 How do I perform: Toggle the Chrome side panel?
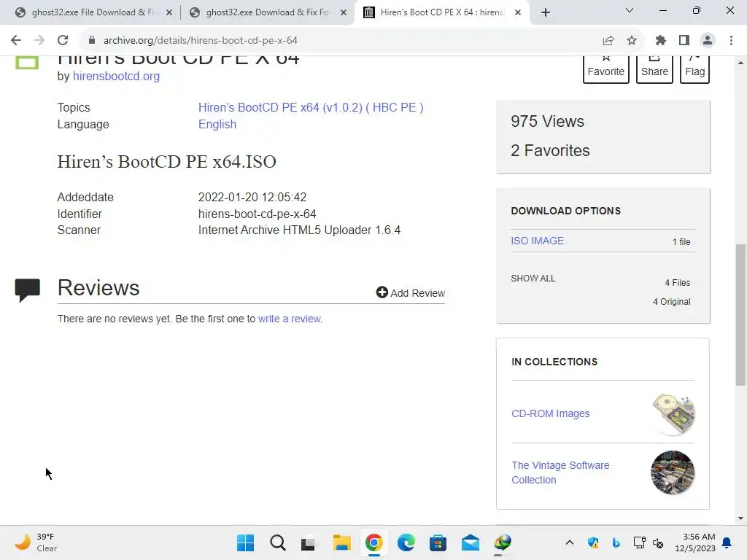click(x=684, y=41)
